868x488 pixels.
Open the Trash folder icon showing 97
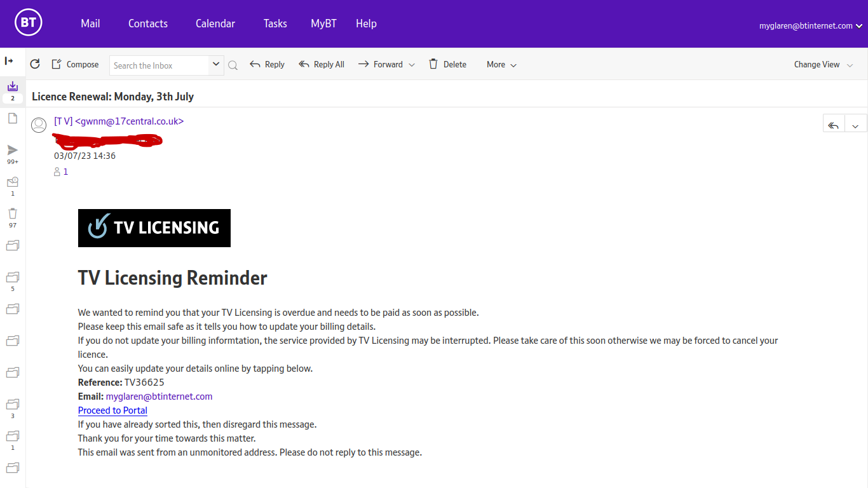(x=13, y=213)
